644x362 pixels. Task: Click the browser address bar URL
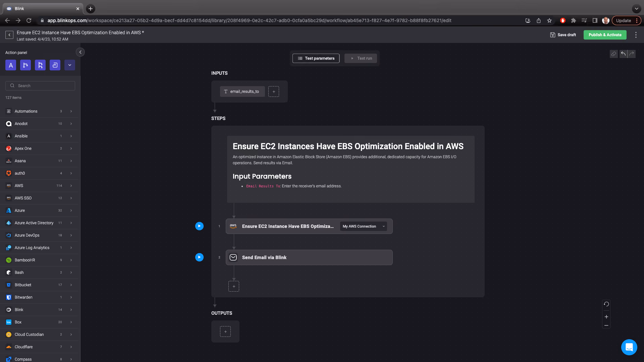249,20
